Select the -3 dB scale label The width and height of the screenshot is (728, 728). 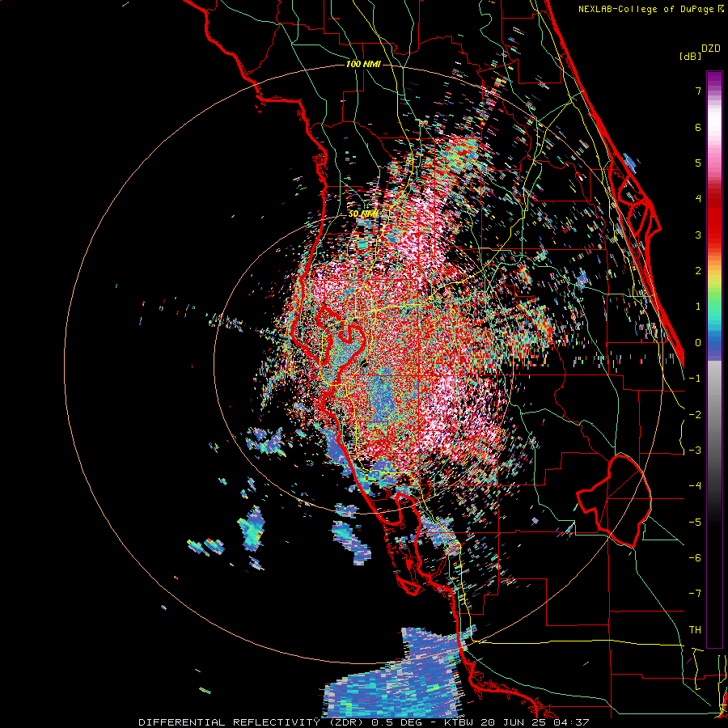[x=695, y=451]
